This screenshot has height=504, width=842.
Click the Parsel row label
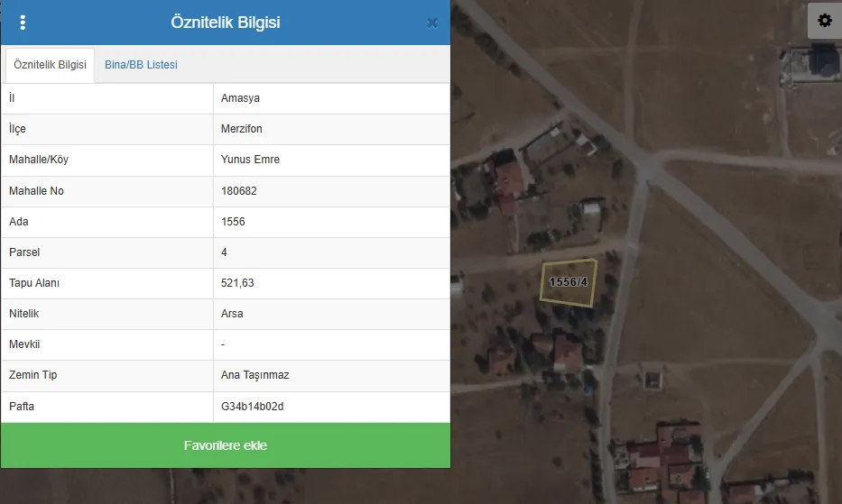click(24, 252)
